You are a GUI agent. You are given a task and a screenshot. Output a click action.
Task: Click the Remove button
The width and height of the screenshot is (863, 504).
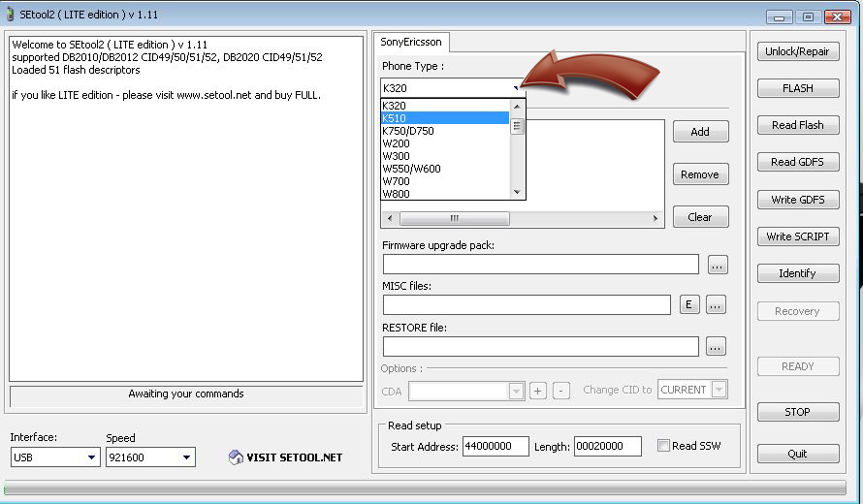click(700, 174)
